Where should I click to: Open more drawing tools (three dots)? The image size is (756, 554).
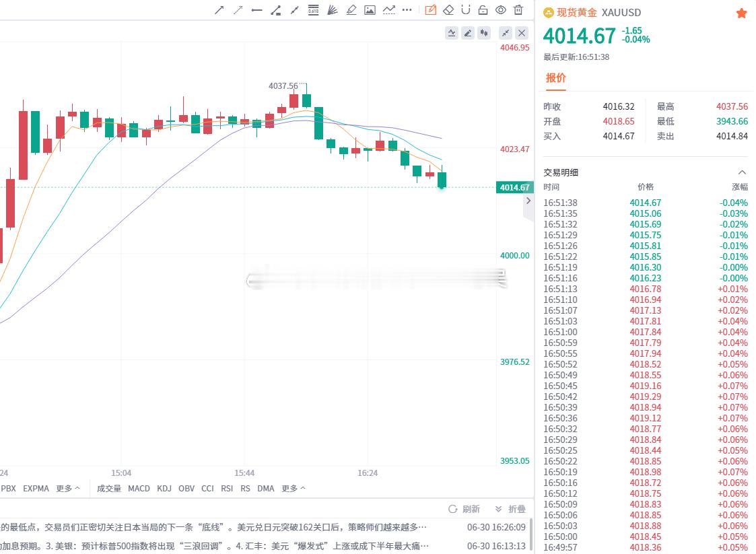click(x=407, y=9)
